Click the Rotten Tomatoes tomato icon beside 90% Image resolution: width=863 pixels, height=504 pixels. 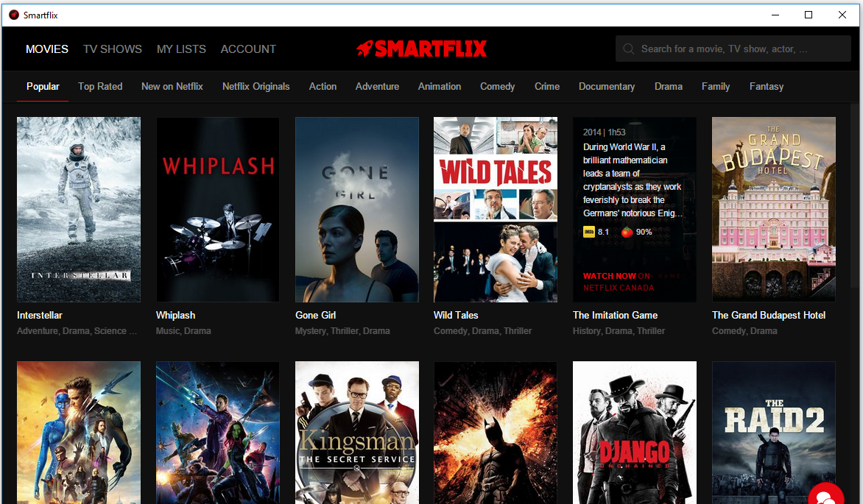(x=627, y=232)
